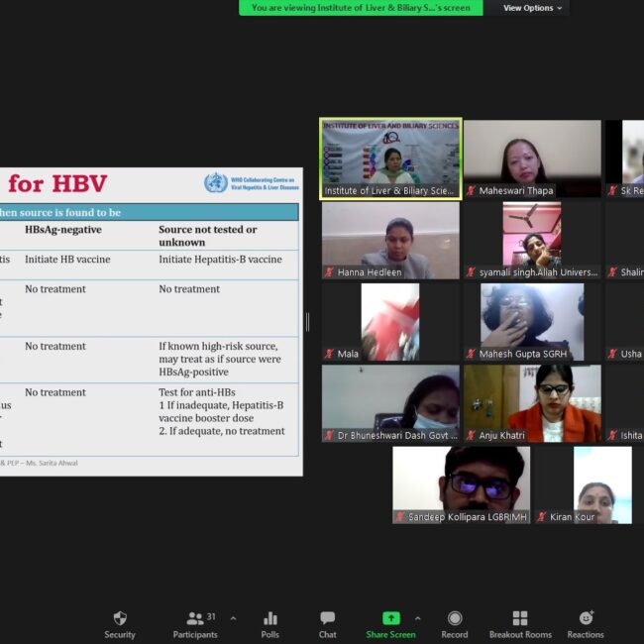Open the Participants panel
The image size is (644, 644).
tap(195, 619)
